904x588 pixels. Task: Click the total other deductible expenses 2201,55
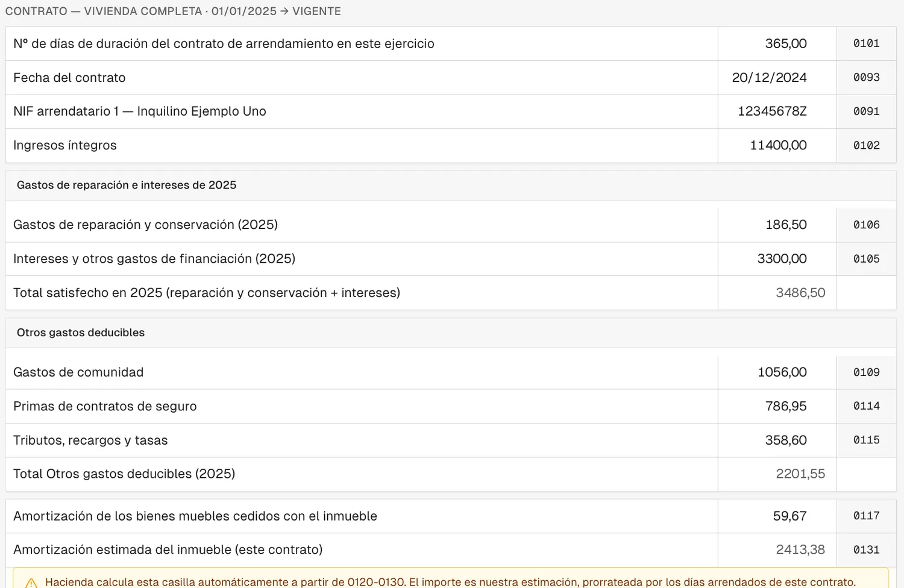coord(800,474)
